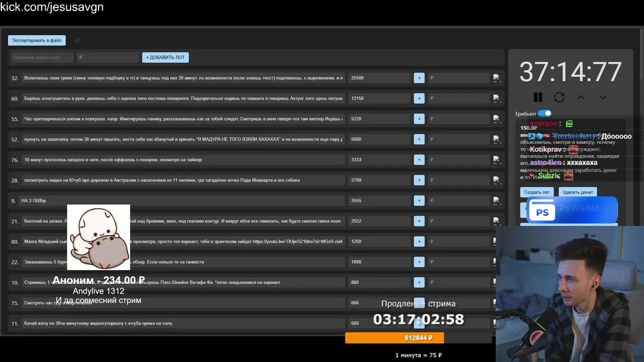Click the plus button on lot 28 row
The width and height of the screenshot is (644, 362).
419,180
